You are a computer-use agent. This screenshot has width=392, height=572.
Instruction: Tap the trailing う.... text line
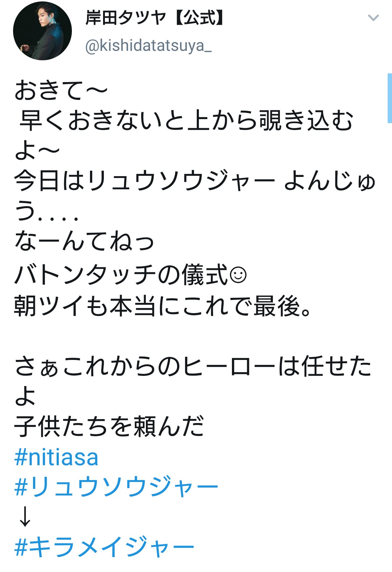(46, 211)
